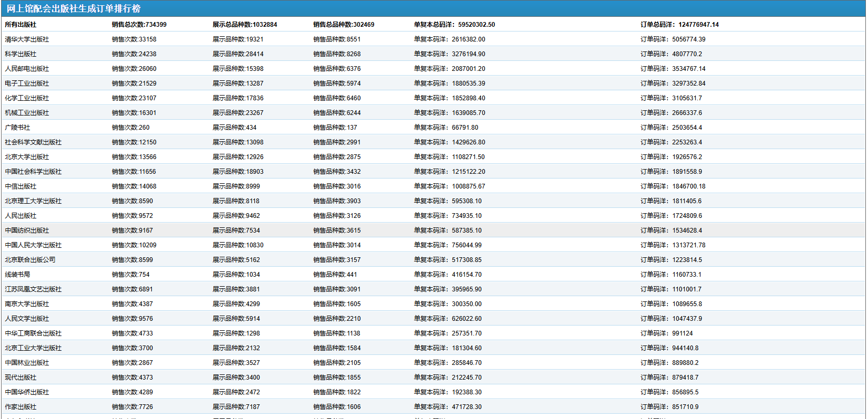Click 中国林业出版社's 销售次数:2867 cell
The width and height of the screenshot is (868, 419).
click(x=132, y=363)
